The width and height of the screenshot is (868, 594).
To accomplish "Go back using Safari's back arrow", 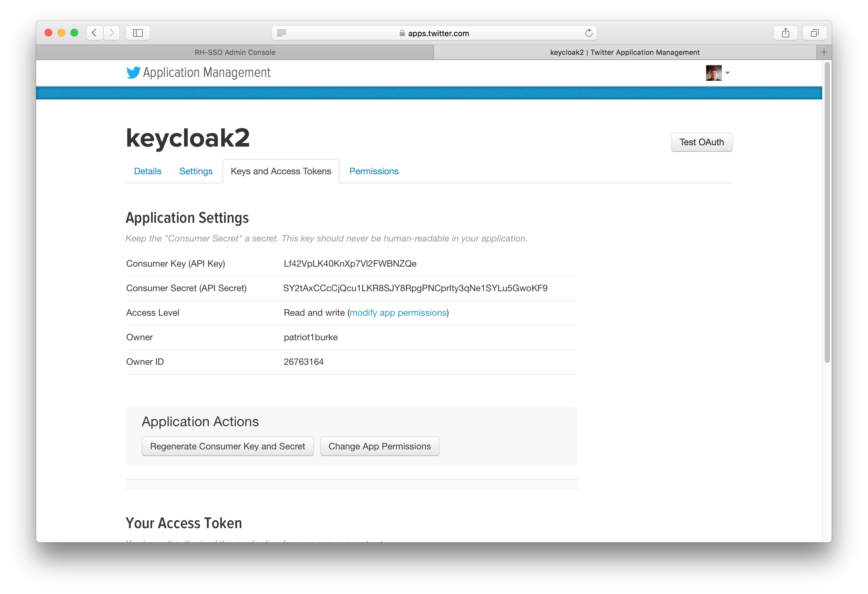I will point(95,33).
